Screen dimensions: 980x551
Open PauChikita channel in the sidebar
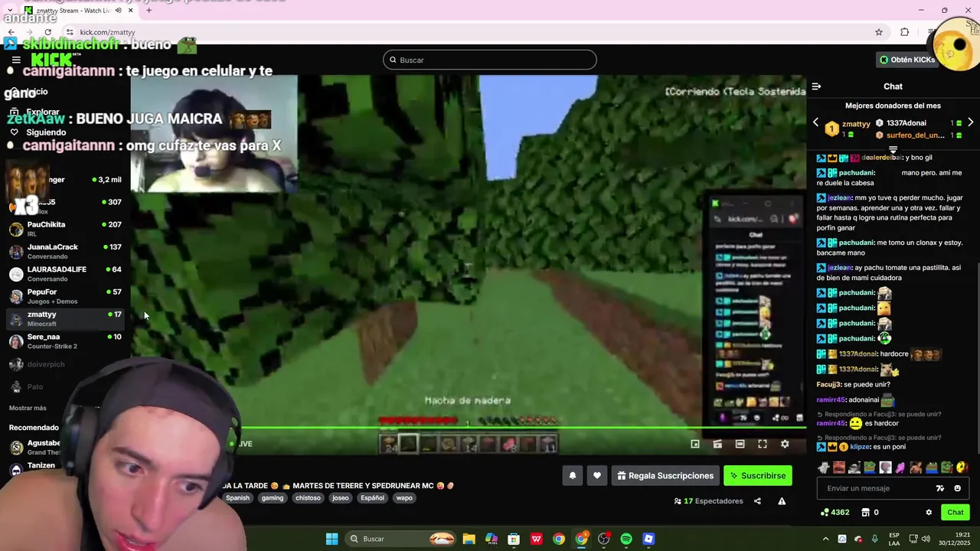click(x=65, y=229)
